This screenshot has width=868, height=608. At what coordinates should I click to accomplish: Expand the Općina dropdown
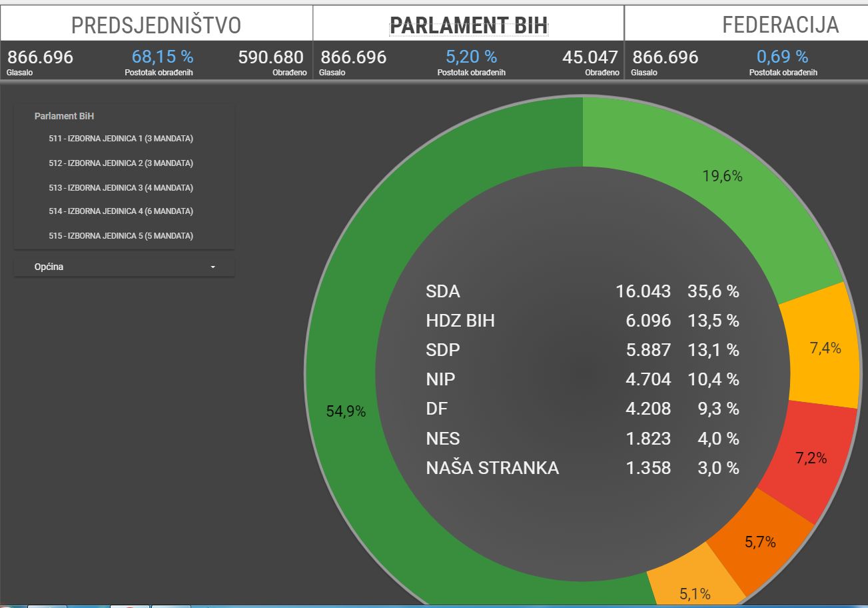point(125,267)
